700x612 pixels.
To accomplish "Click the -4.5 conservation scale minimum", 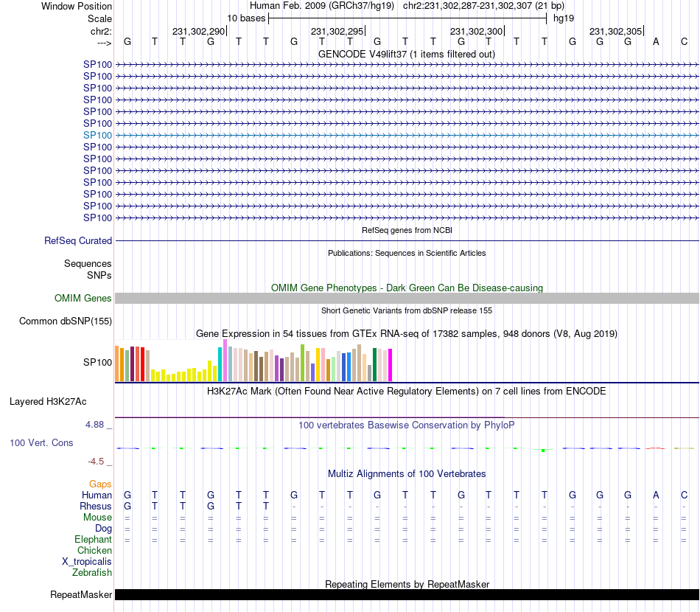I will (96, 462).
